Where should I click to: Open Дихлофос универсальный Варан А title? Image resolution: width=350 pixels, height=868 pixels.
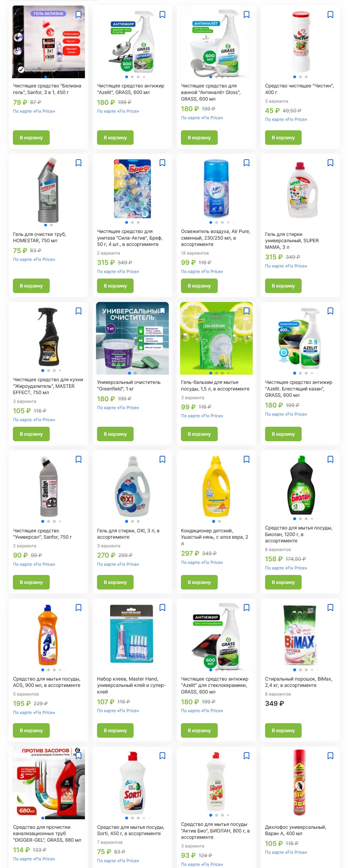tap(296, 830)
